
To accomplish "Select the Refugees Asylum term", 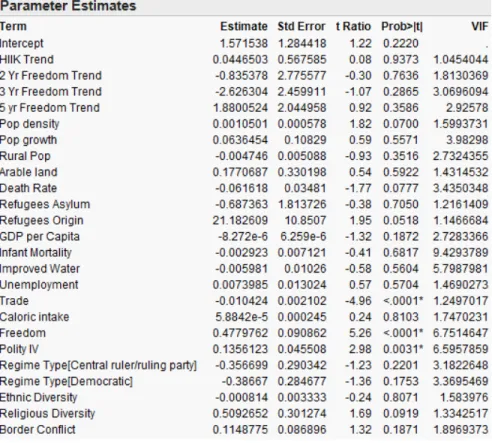I will [x=45, y=204].
